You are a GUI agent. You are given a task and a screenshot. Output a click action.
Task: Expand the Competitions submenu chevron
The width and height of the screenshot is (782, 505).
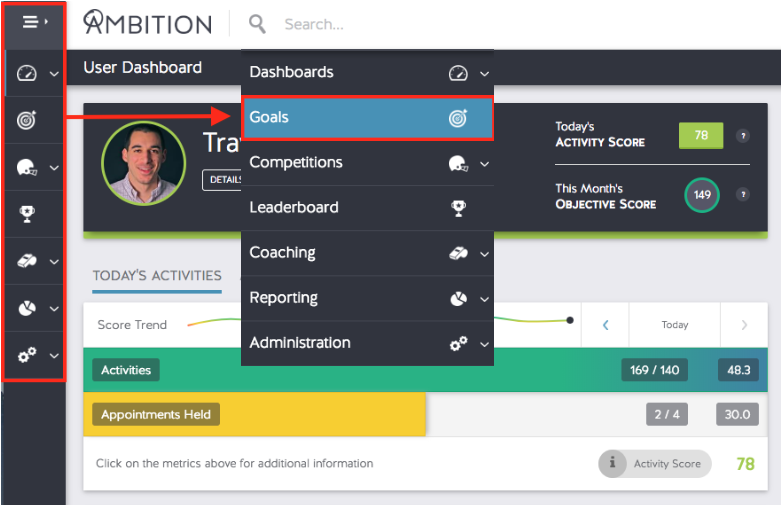(x=484, y=164)
